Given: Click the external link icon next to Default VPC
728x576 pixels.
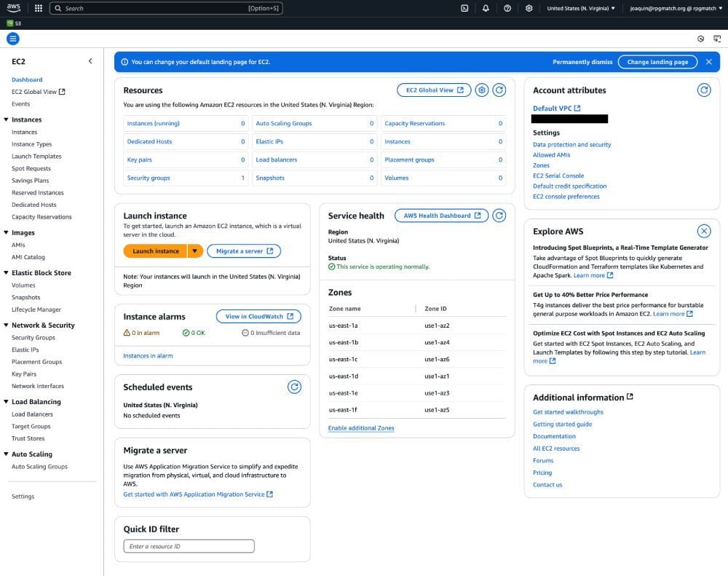Looking at the screenshot, I should pos(577,109).
